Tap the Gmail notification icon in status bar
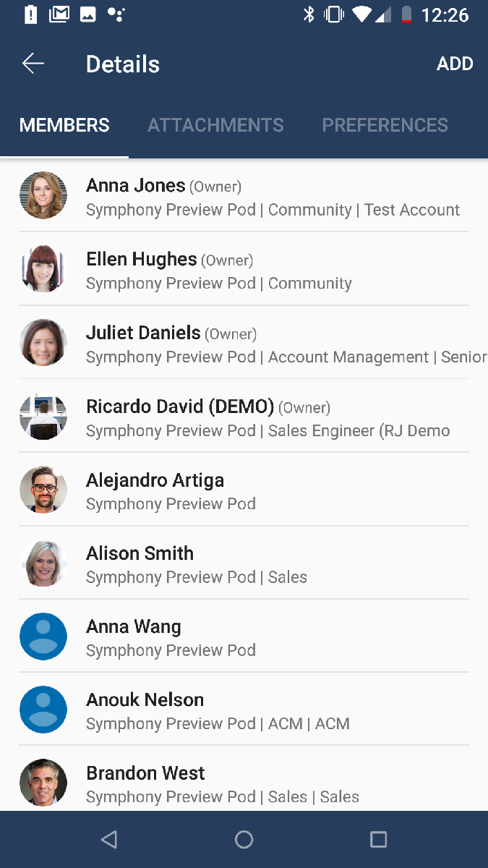The height and width of the screenshot is (868, 488). tap(59, 14)
